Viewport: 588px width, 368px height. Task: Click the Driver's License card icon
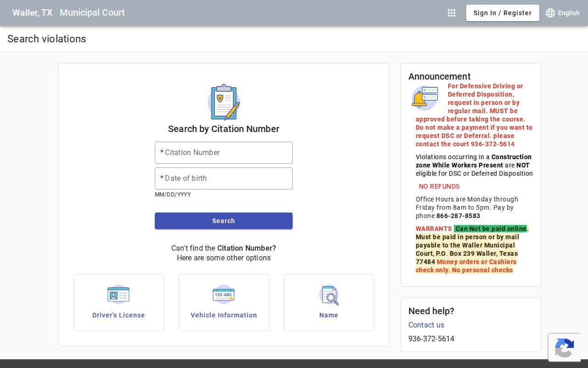pos(119,294)
